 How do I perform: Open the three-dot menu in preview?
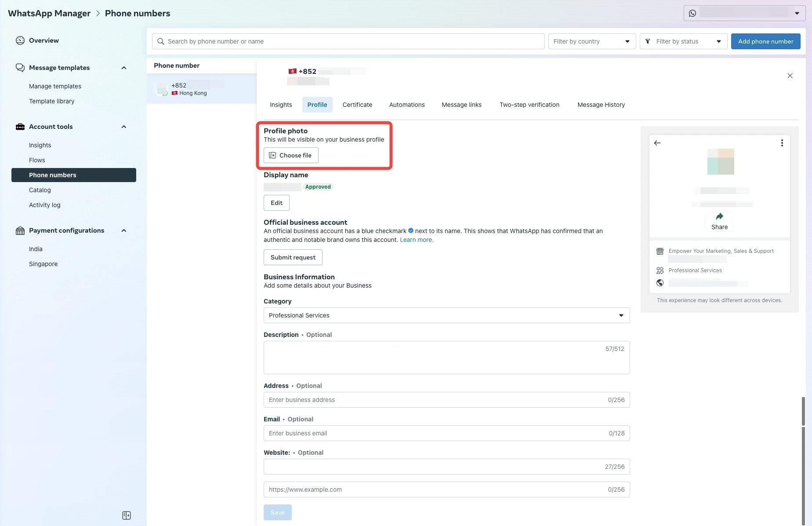(x=782, y=143)
